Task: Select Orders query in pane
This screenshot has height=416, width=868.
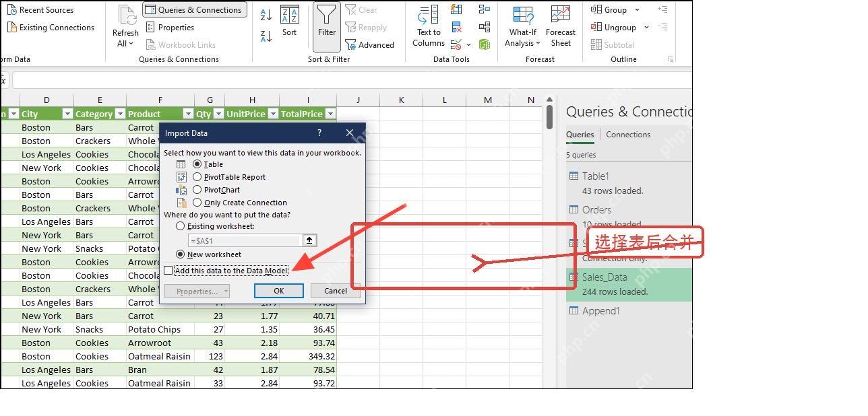Action: click(x=629, y=216)
